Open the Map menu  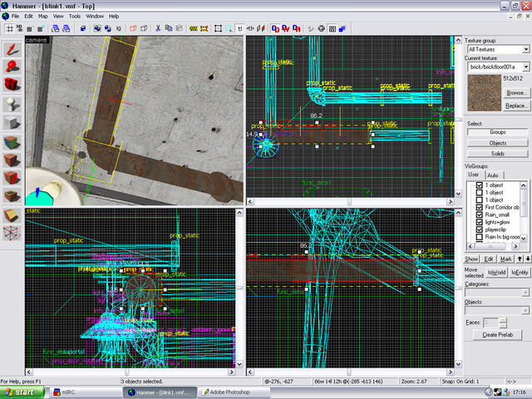click(x=42, y=17)
